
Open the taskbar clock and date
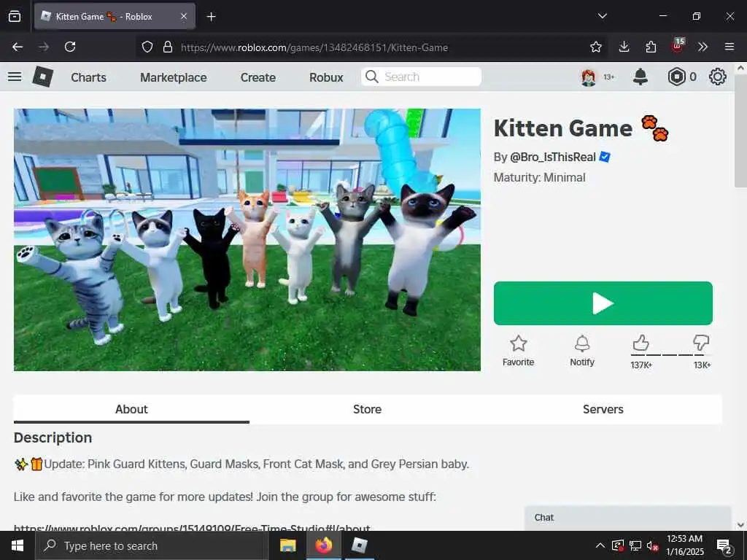684,545
